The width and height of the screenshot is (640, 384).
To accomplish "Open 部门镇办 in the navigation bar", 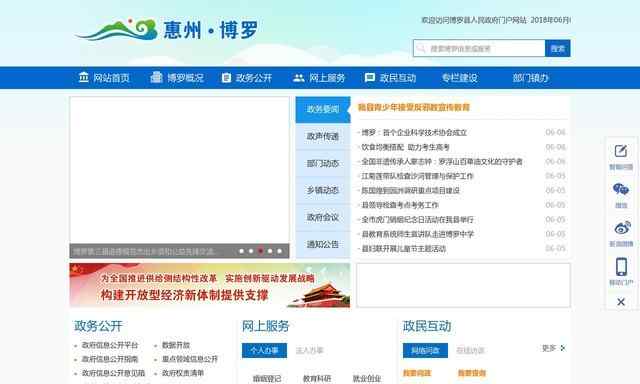I will click(531, 78).
